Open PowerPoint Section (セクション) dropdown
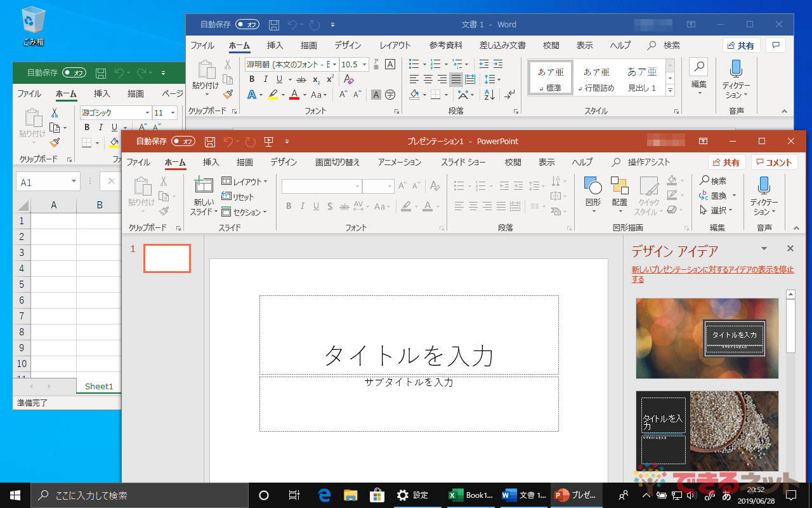This screenshot has width=812, height=508. tap(244, 212)
